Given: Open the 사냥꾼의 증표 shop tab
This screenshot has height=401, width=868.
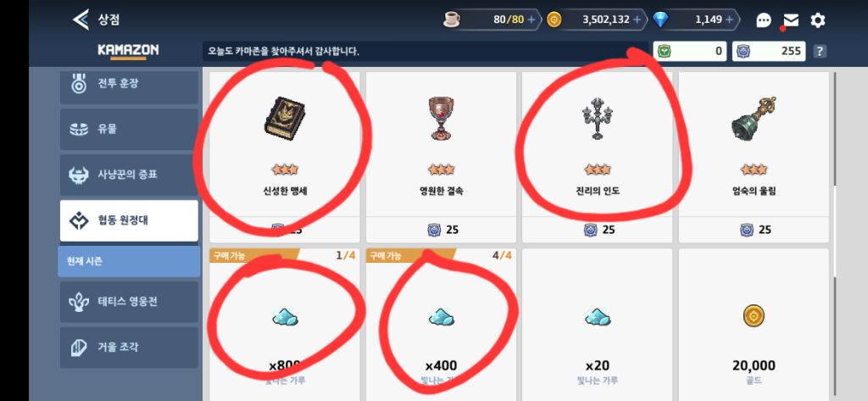Looking at the screenshot, I should 129,175.
